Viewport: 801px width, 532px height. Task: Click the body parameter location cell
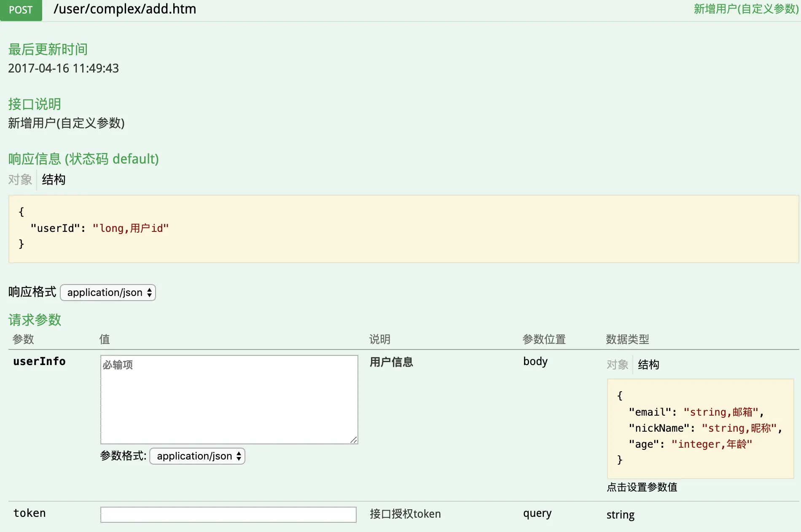point(535,362)
